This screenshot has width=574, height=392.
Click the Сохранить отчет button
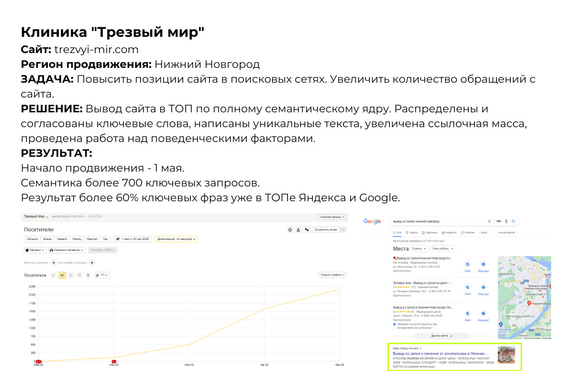(326, 229)
